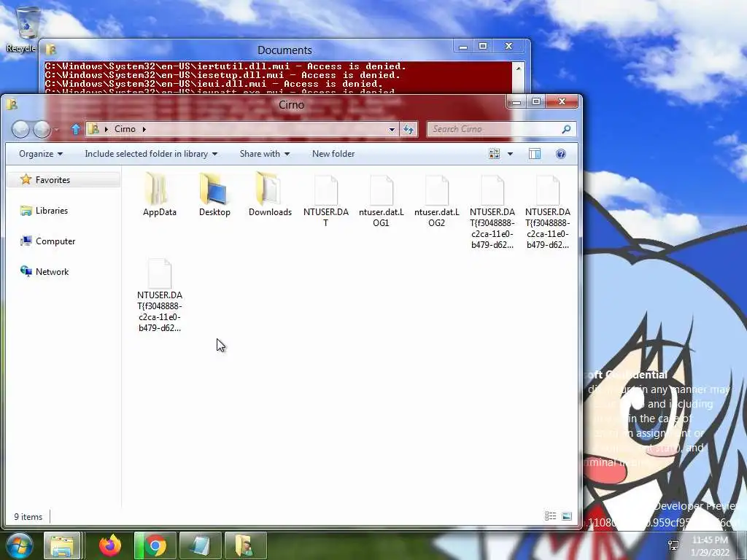Switch to large thumbnails view in status bar

(x=566, y=516)
